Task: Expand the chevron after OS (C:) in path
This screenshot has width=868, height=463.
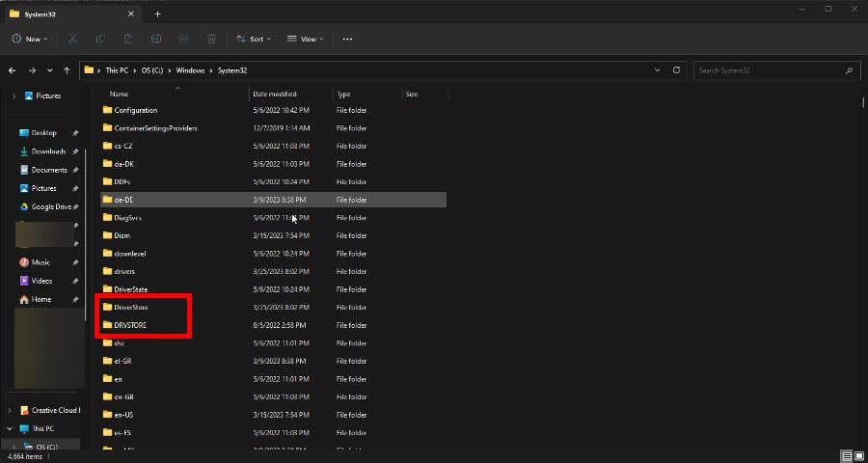Action: click(171, 70)
